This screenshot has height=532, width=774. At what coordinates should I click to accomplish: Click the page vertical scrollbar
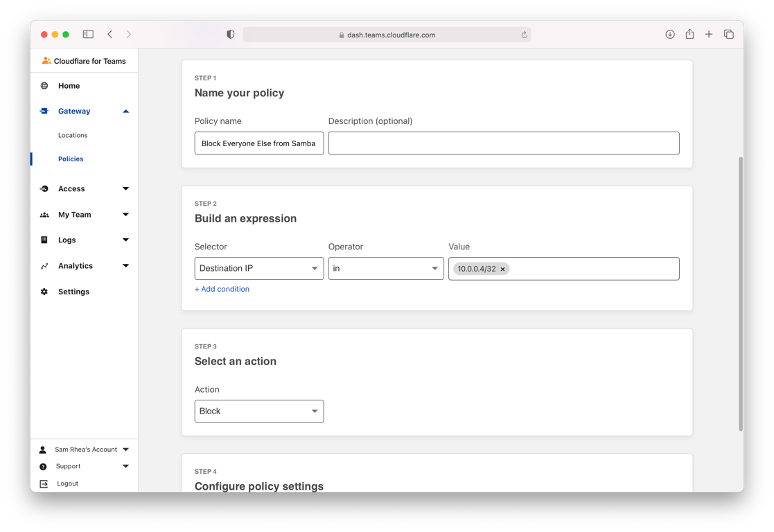(741, 294)
